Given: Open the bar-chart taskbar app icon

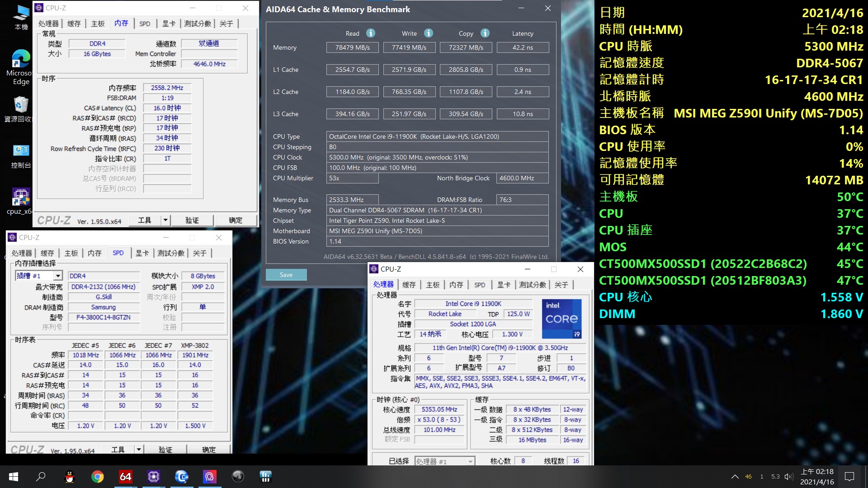Looking at the screenshot, I should [265, 477].
